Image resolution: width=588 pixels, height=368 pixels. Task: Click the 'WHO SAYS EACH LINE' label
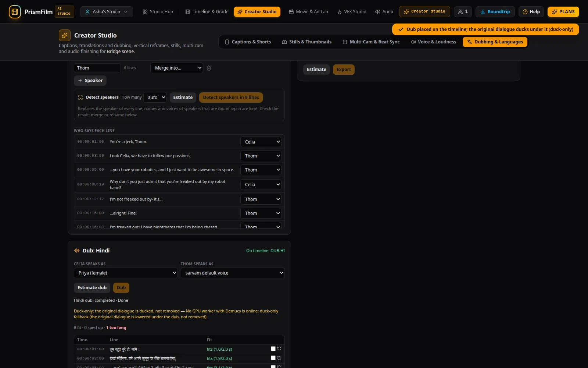point(94,131)
